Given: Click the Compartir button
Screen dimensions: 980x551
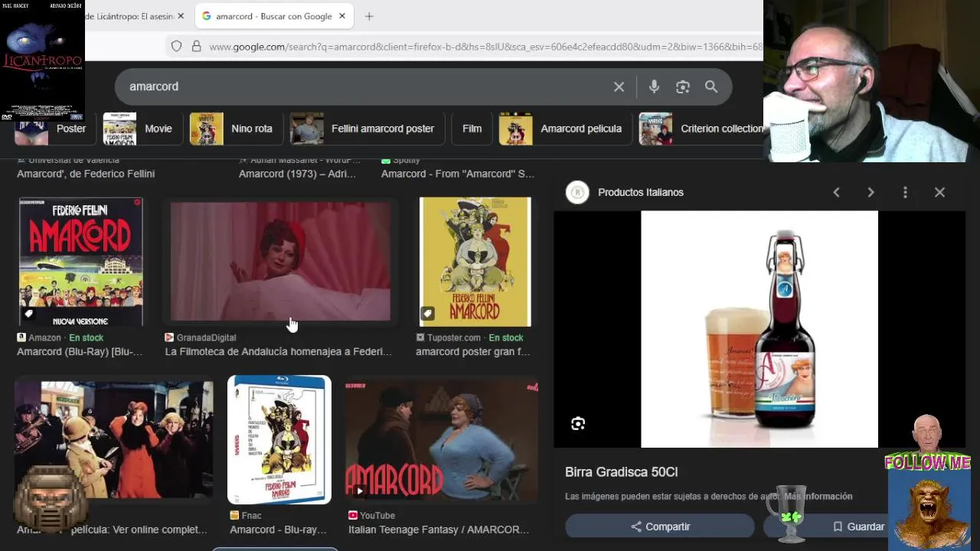Looking at the screenshot, I should (660, 527).
